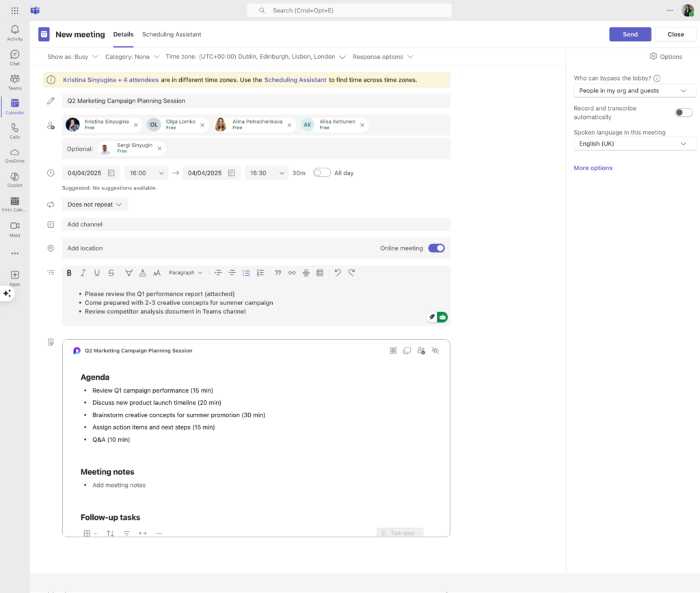The width and height of the screenshot is (700, 593).
Task: Click the Add location field
Action: 219,248
